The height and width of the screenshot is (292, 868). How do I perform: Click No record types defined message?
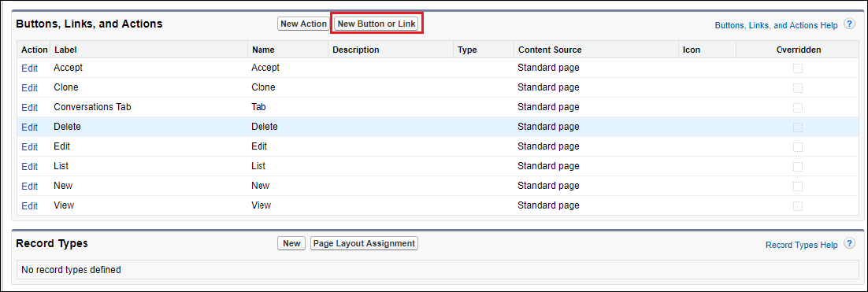coord(71,270)
